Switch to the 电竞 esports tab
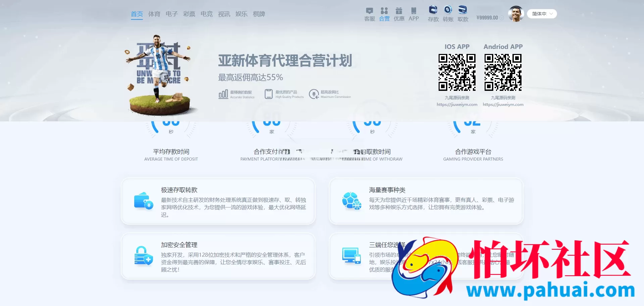This screenshot has width=644, height=306. 207,14
